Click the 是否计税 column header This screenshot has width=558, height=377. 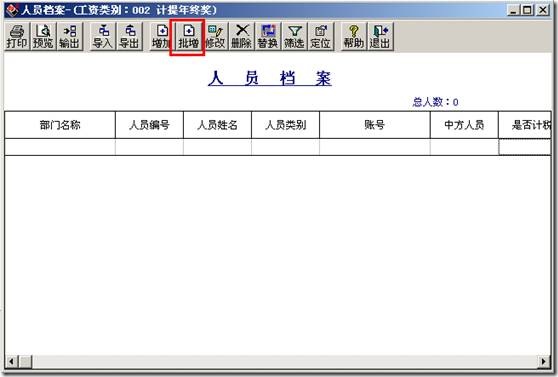click(x=525, y=125)
